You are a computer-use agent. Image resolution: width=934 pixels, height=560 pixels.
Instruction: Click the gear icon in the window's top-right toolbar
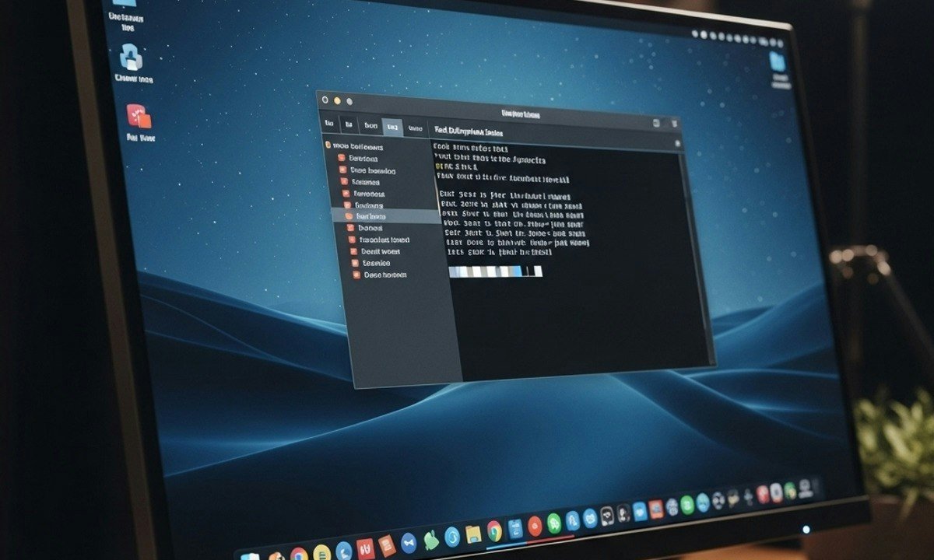pyautogui.click(x=655, y=123)
